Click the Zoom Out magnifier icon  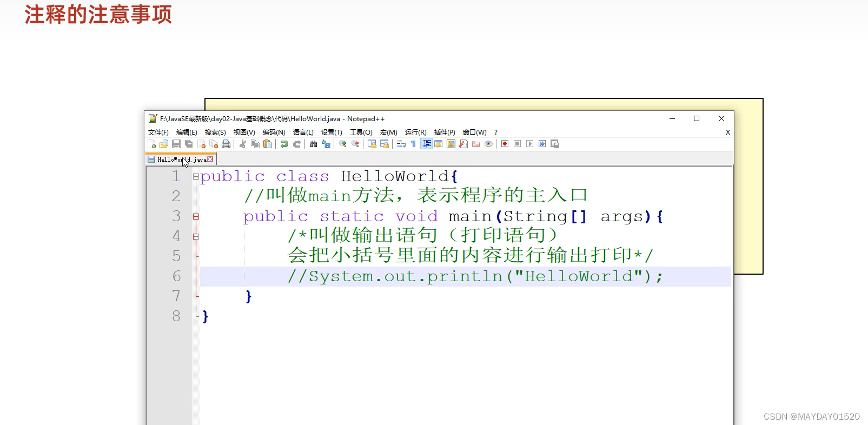click(355, 144)
